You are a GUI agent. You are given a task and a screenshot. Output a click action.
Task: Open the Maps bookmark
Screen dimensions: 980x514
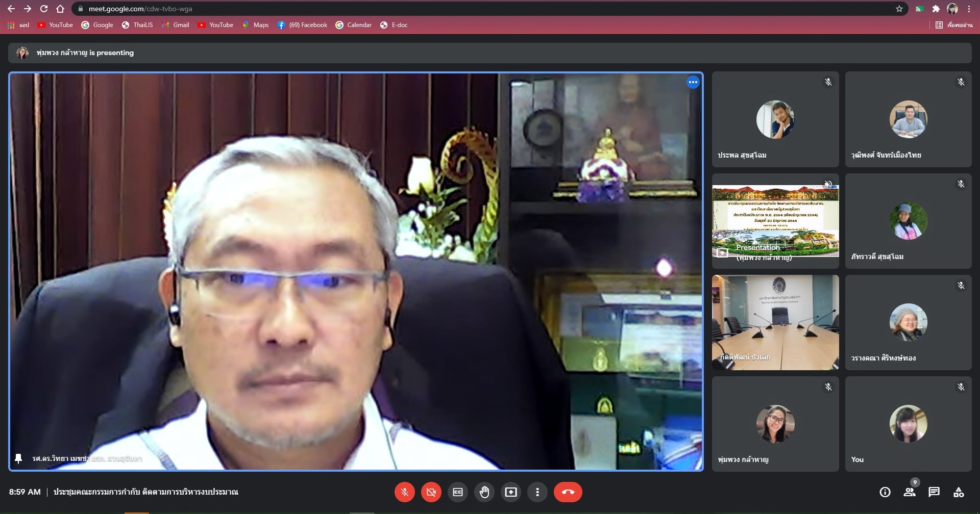(x=255, y=25)
